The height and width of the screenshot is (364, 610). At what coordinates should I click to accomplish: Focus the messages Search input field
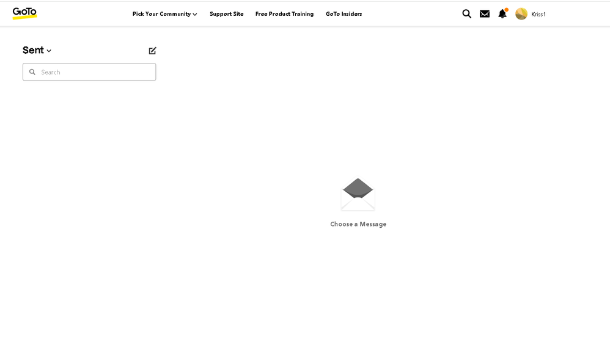[x=95, y=72]
